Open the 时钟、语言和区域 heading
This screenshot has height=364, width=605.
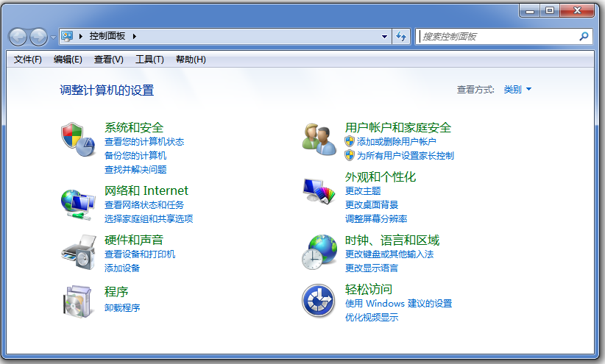click(x=392, y=240)
